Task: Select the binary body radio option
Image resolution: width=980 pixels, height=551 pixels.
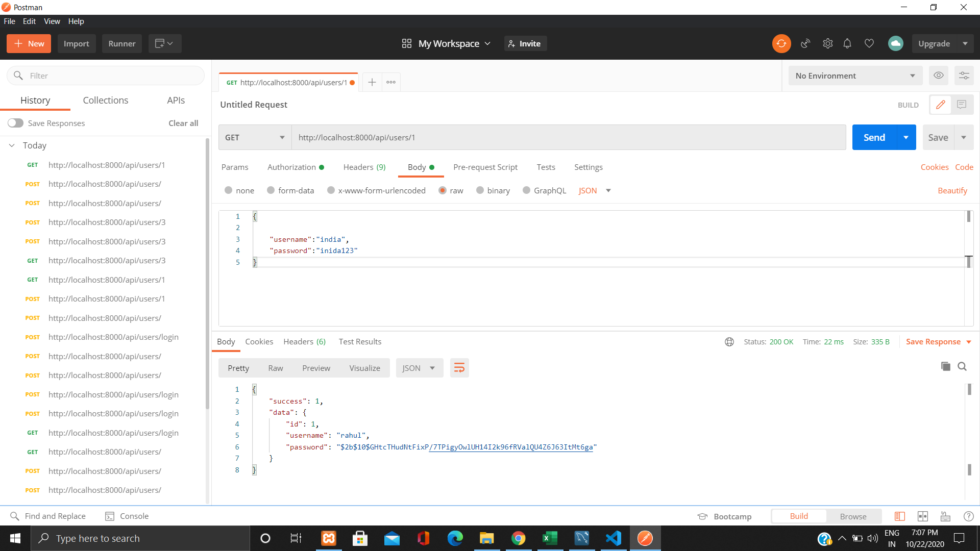Action: point(480,190)
